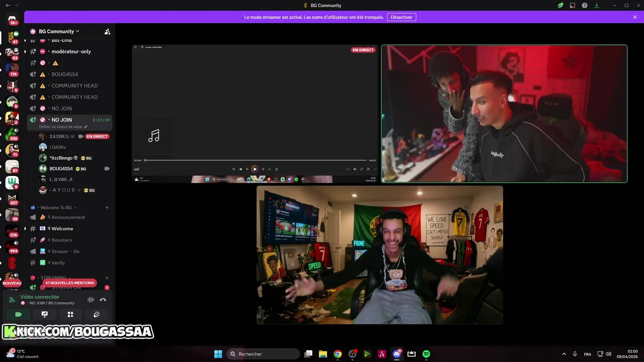Open File Explorer from the taskbar

(x=323, y=354)
